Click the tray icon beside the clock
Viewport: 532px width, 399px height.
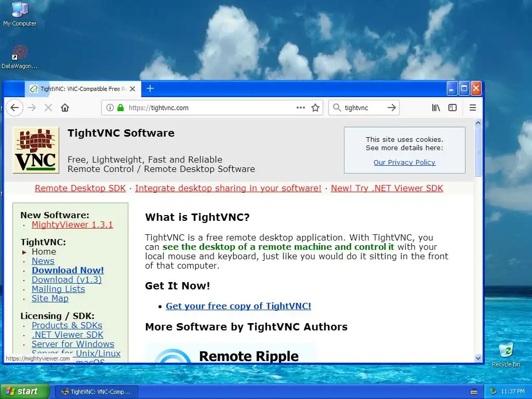click(494, 392)
